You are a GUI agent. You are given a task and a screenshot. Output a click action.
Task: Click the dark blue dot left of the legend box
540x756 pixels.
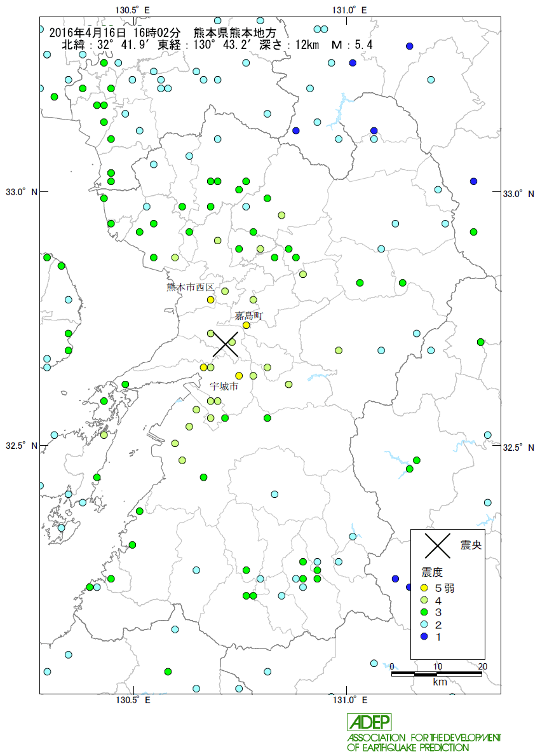(x=396, y=579)
